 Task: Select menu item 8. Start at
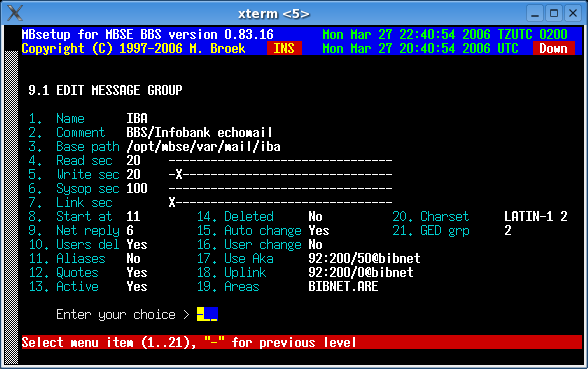(70, 216)
